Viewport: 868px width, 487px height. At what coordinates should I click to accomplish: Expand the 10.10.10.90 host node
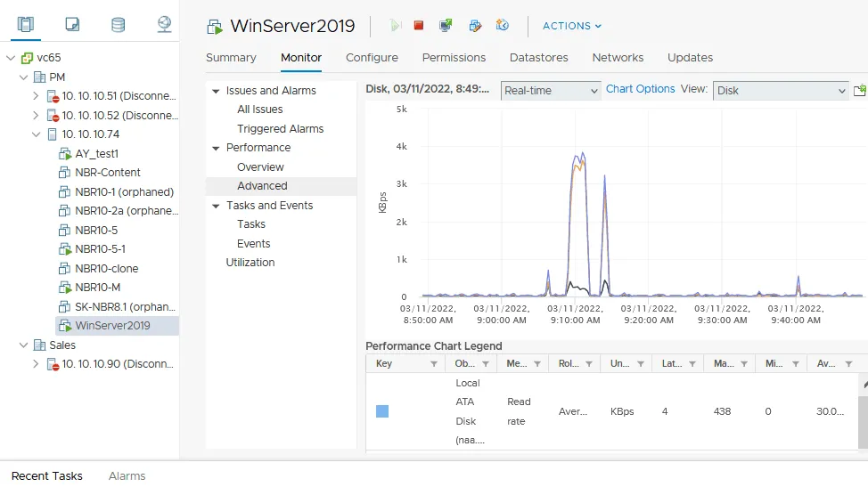pos(36,364)
